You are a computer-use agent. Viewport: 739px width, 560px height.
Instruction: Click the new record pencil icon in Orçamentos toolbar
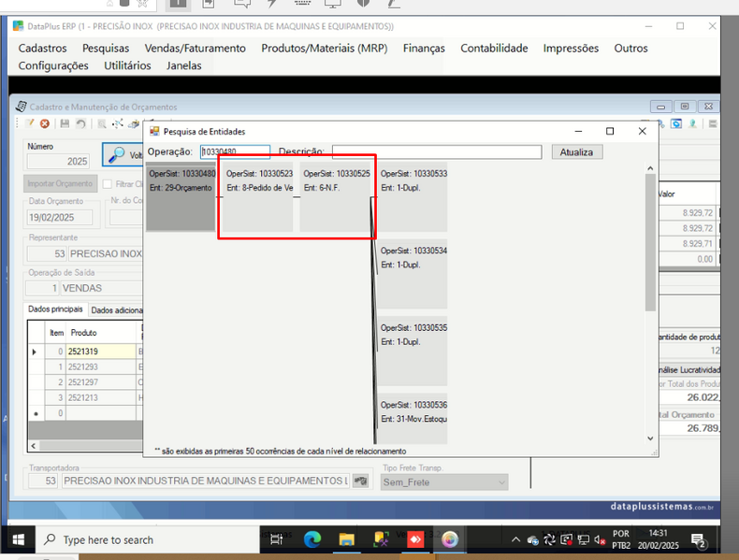[30, 123]
